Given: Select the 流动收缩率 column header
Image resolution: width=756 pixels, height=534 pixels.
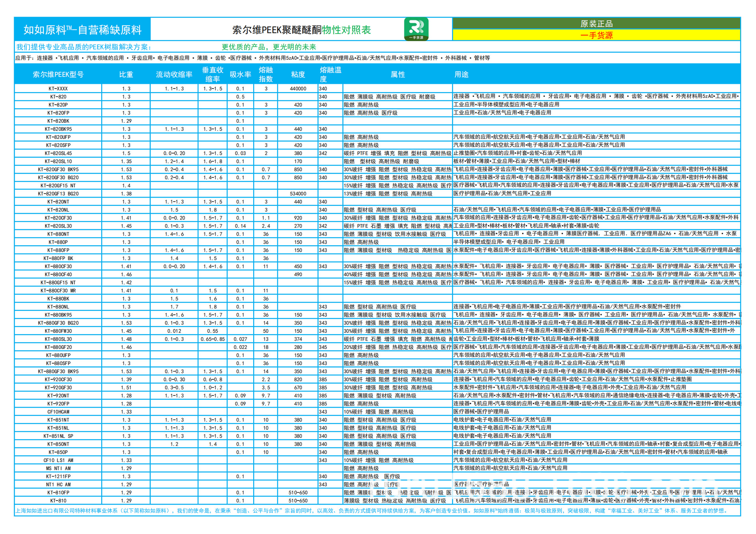Looking at the screenshot, I should coord(174,74).
